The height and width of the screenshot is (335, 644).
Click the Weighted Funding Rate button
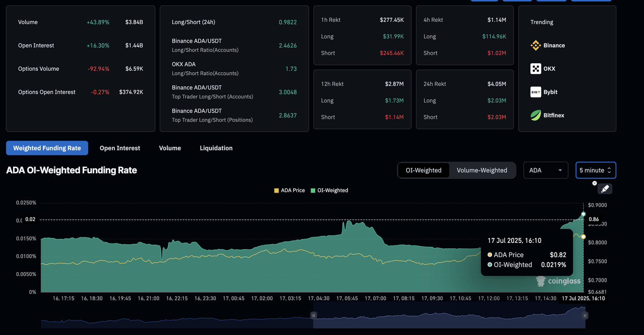point(47,148)
